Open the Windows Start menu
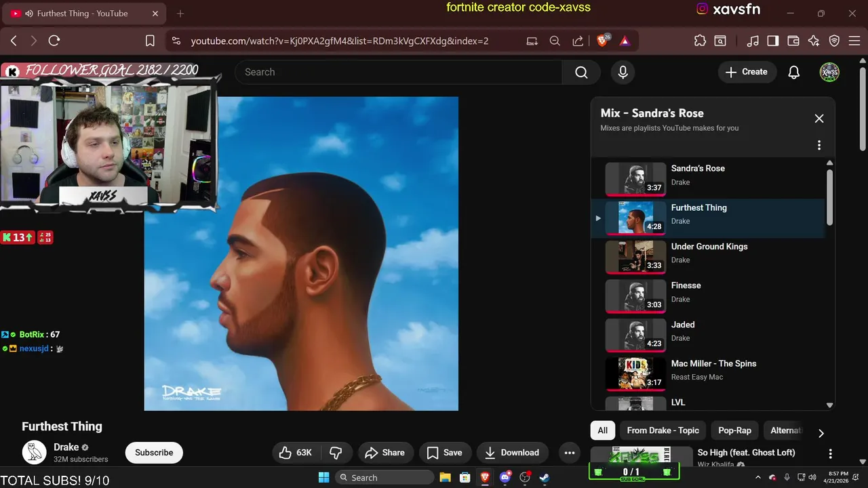Viewport: 868px width, 488px height. [x=323, y=478]
